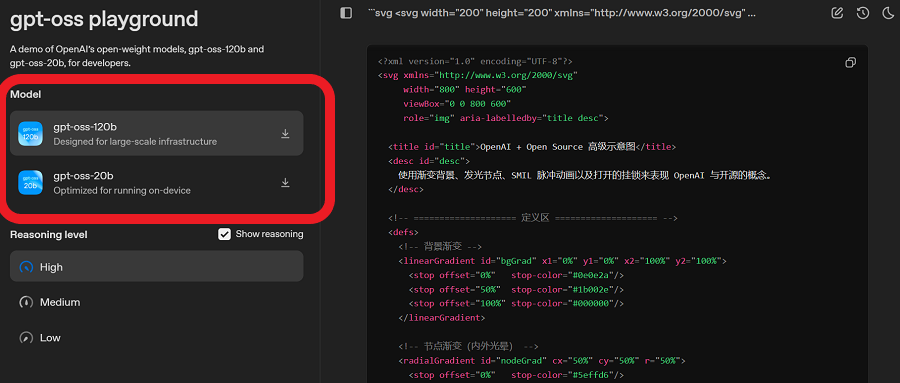The height and width of the screenshot is (383, 900).
Task: Click the Medium level gauge icon
Action: coord(26,302)
